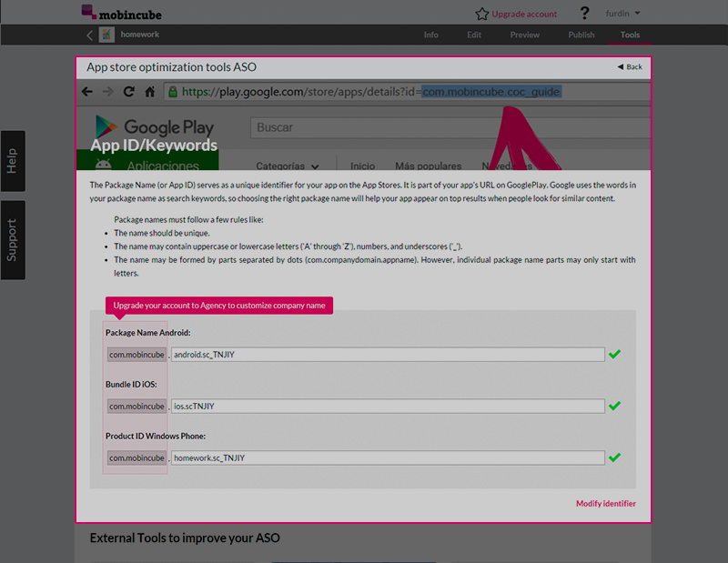Screen dimensions: 728x563
Task: Click com.mobincube prefix in iOS row
Action: click(136, 407)
